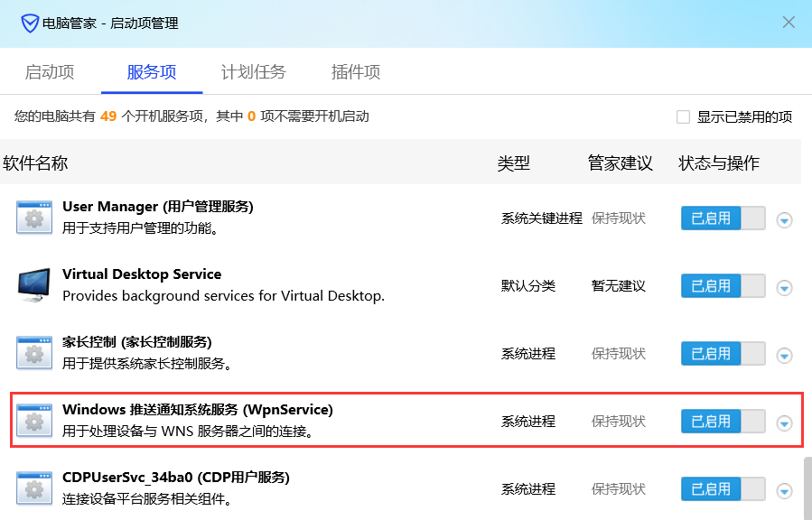Select User Manager (用户管理服务) name
Image resolution: width=812 pixels, height=520 pixels.
pos(158,207)
